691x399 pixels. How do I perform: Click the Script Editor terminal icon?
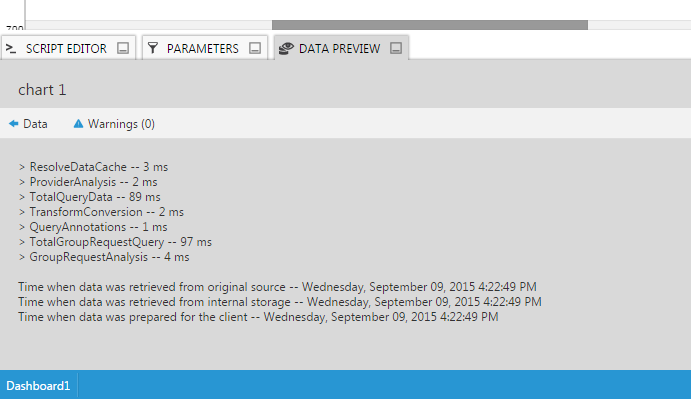[11, 48]
